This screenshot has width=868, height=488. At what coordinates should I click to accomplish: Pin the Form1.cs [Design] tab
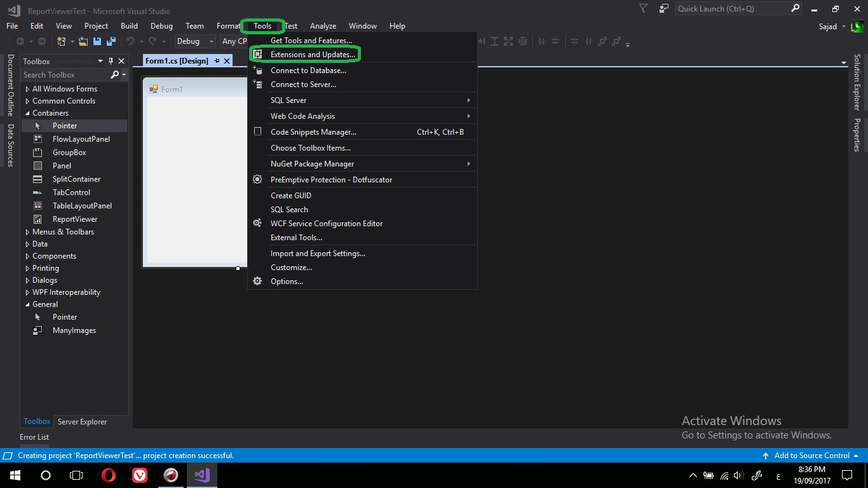click(x=217, y=61)
